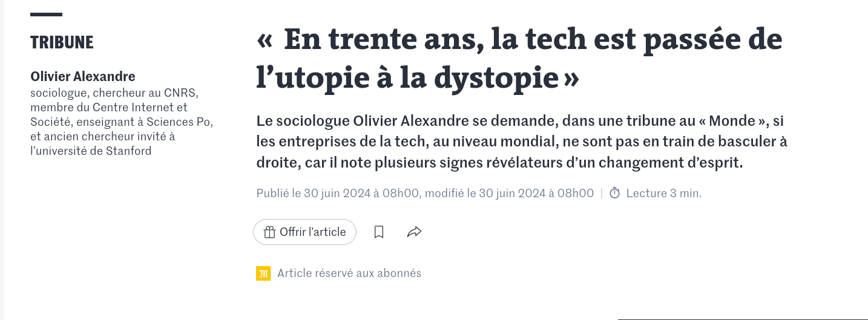
Task: Click the share arrow icon
Action: (414, 232)
